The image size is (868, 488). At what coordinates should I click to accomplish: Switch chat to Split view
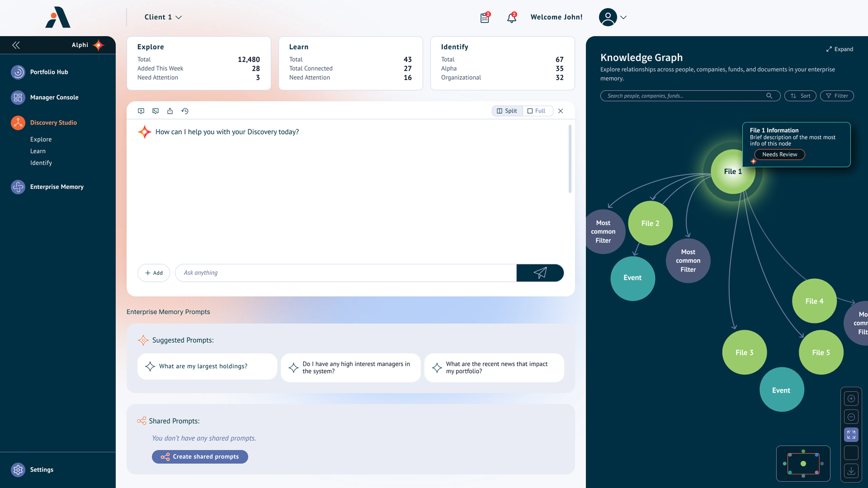[507, 111]
